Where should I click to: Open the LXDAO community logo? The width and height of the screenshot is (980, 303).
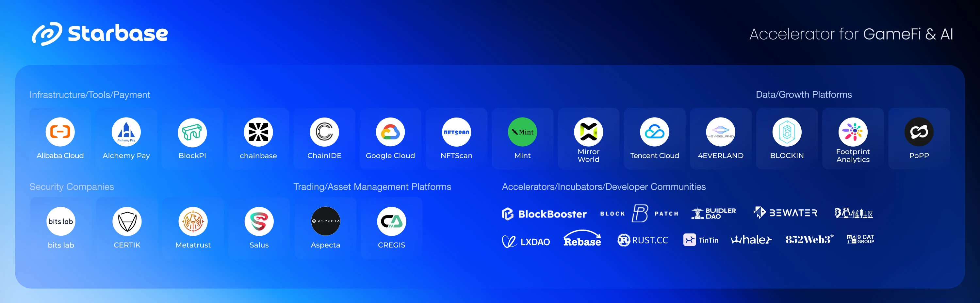point(526,241)
